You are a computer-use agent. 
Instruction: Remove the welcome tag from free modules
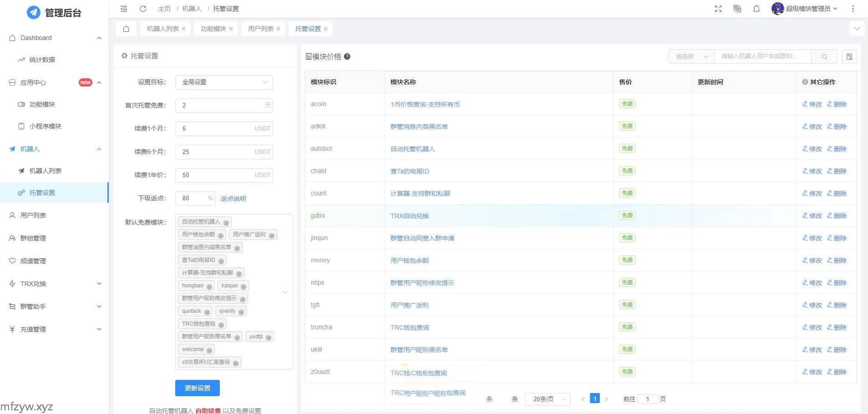[x=209, y=350]
